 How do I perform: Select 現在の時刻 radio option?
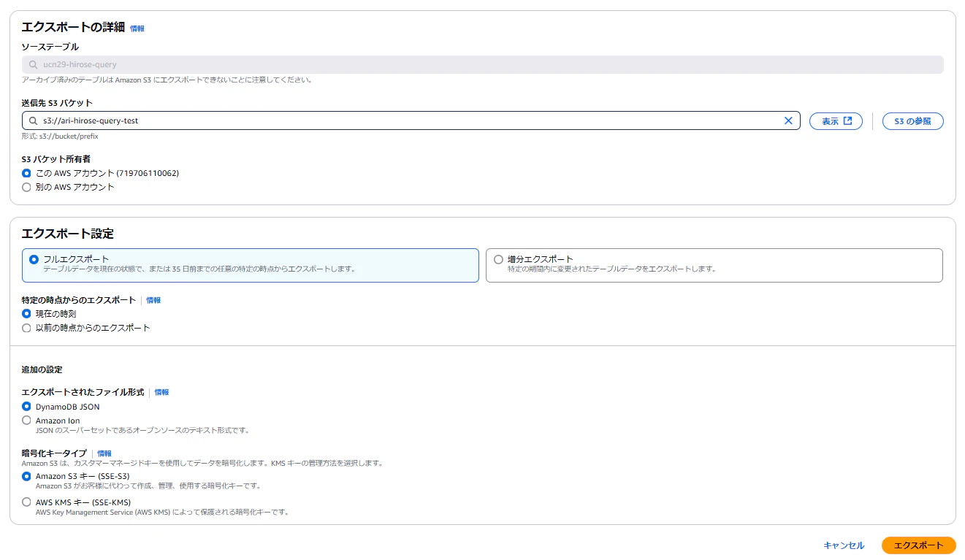pyautogui.click(x=27, y=313)
